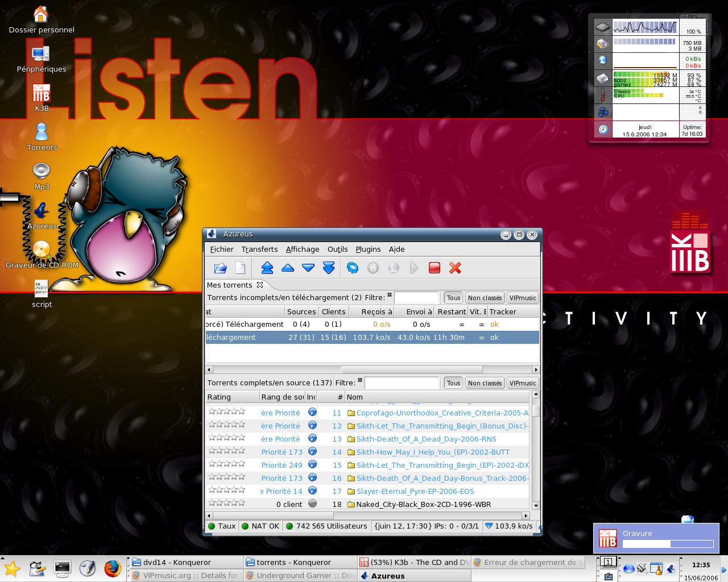The image size is (728, 582).
Task: Move selected torrent up with single up arrow
Action: pos(288,268)
